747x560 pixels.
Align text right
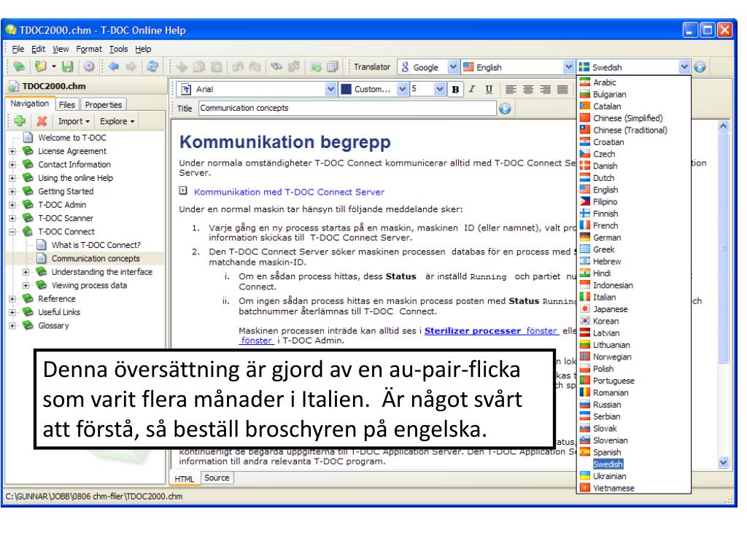[546, 89]
